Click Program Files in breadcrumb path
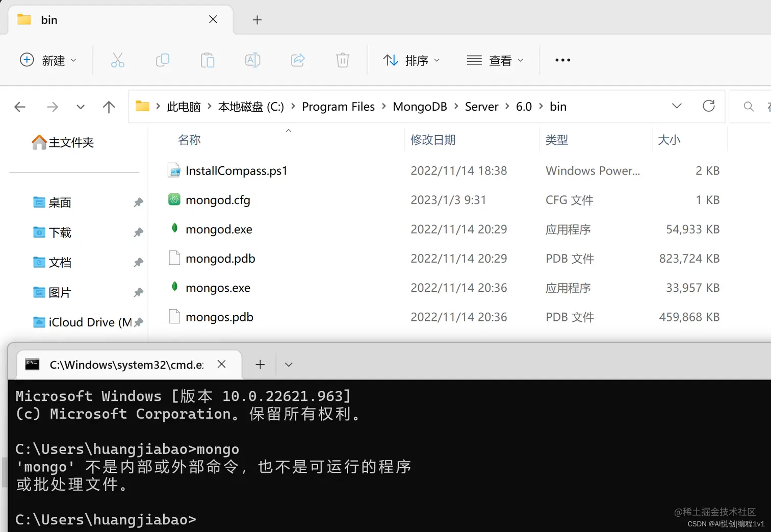The height and width of the screenshot is (532, 771). point(338,107)
